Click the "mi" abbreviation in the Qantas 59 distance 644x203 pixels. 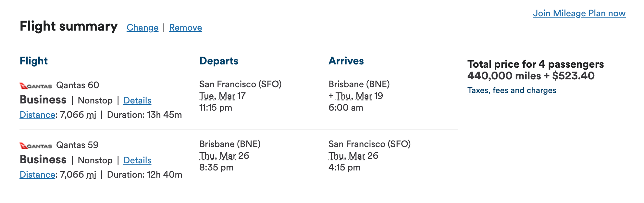pos(91,175)
